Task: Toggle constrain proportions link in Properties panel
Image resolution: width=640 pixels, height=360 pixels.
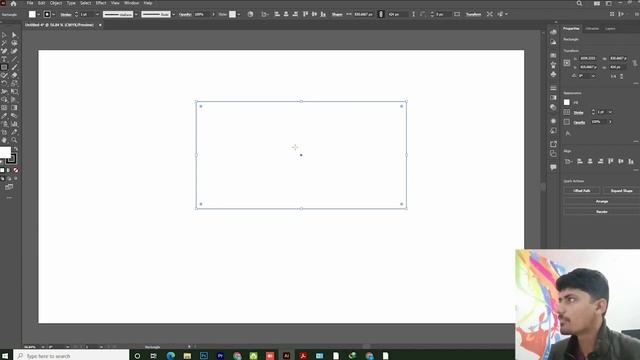Action: 634,63
